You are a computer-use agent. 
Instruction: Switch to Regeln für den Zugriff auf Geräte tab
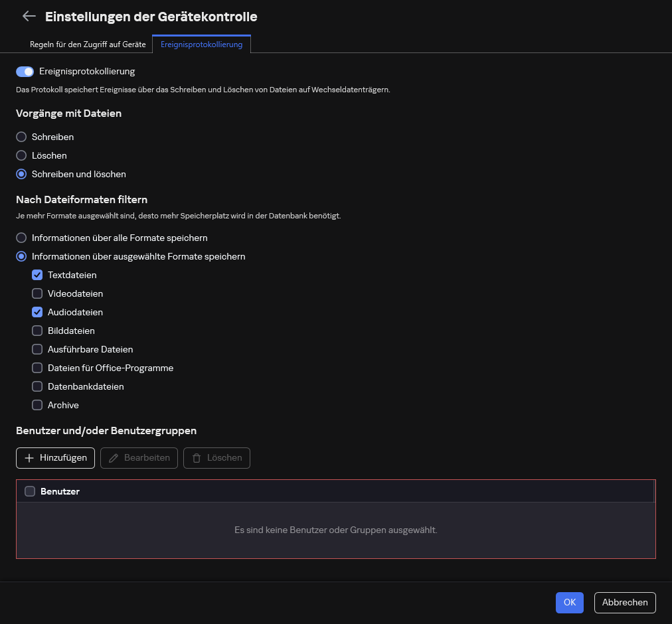[x=88, y=44]
